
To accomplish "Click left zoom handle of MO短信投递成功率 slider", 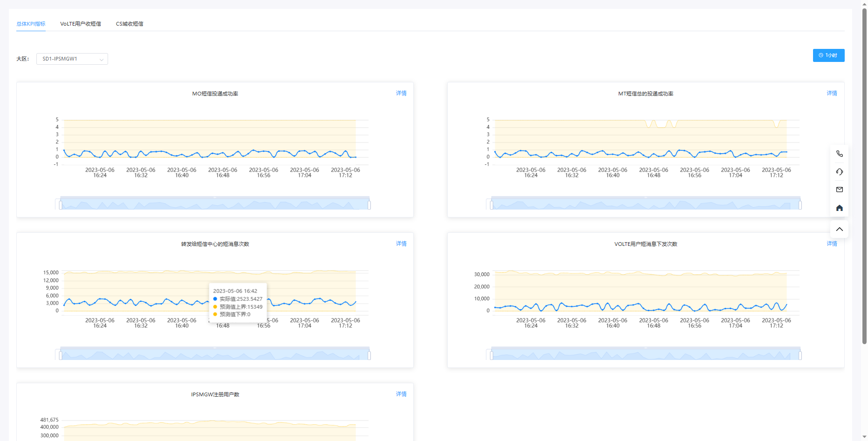I will 61,205.
